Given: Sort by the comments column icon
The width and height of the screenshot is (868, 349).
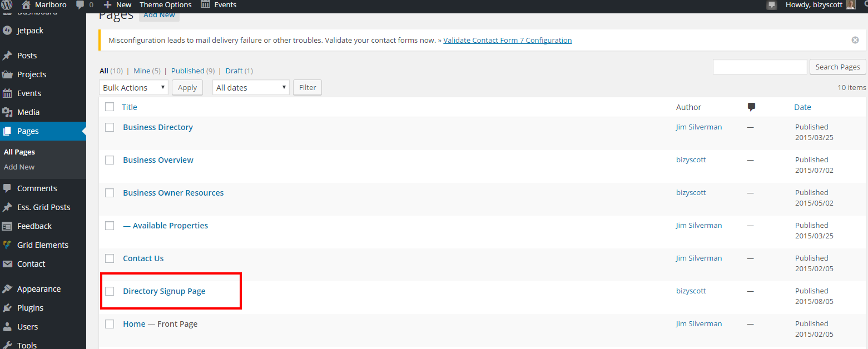Looking at the screenshot, I should click(x=751, y=107).
